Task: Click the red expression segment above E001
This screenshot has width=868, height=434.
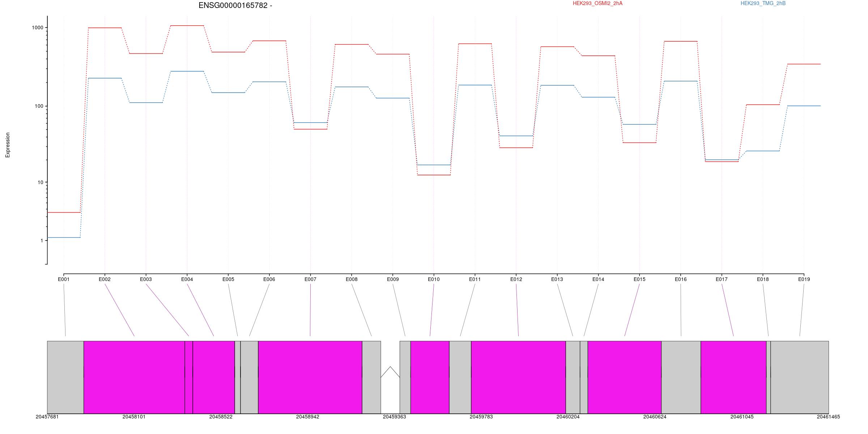Action: point(64,212)
